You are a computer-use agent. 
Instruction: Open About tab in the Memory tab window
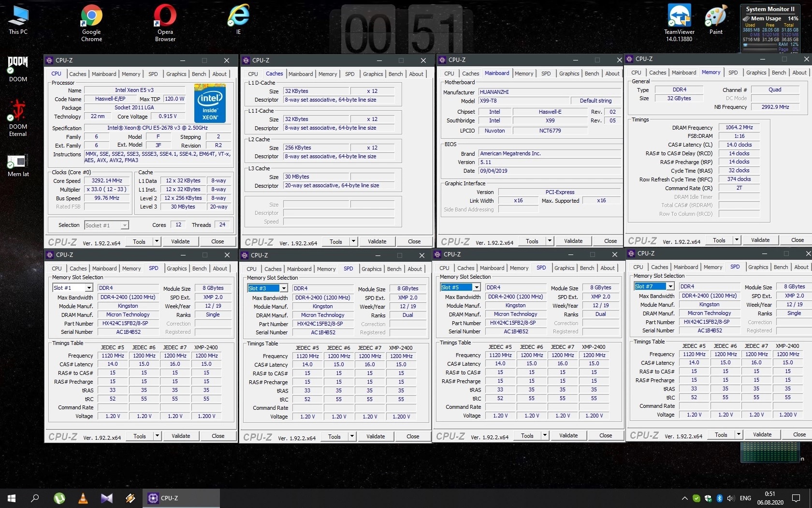[799, 73]
